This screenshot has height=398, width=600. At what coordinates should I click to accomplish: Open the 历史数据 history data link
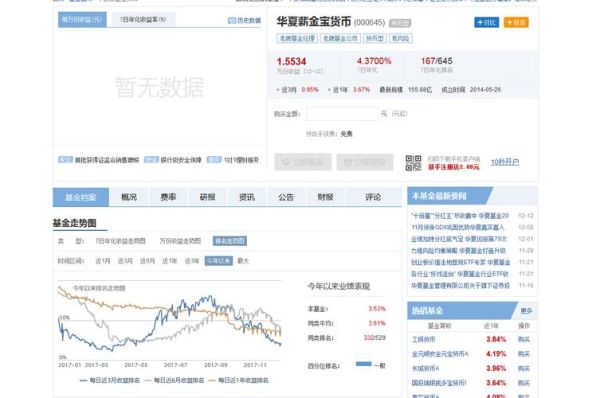(x=244, y=20)
